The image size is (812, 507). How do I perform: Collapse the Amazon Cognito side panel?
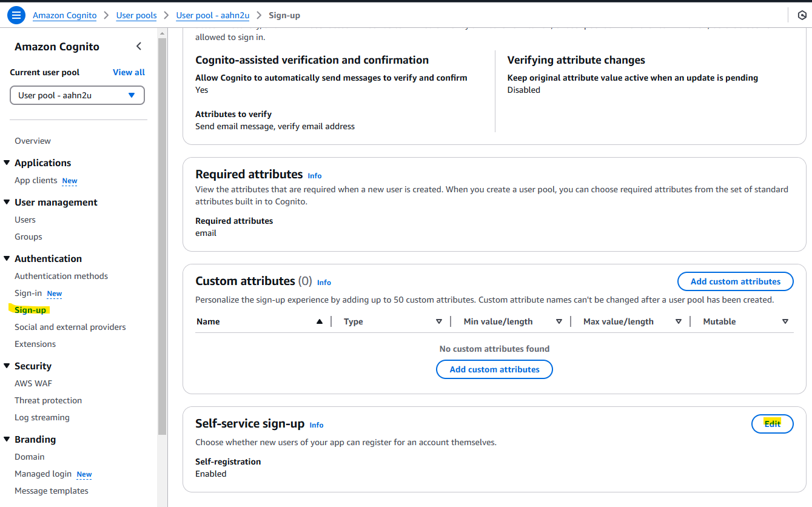point(139,47)
